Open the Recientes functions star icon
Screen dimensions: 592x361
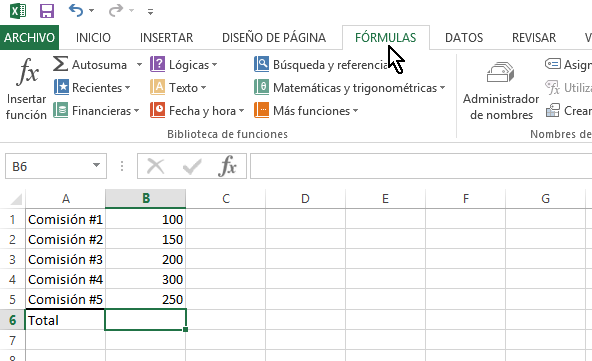coord(61,87)
